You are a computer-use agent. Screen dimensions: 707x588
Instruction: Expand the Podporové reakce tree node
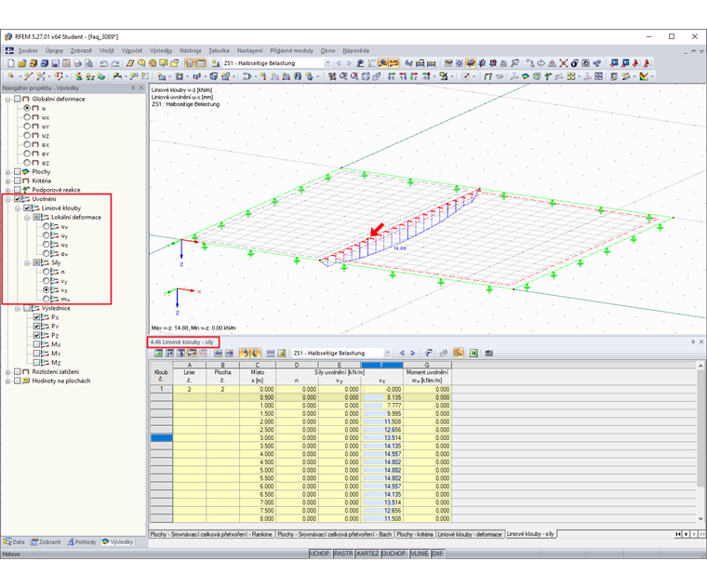(x=7, y=190)
